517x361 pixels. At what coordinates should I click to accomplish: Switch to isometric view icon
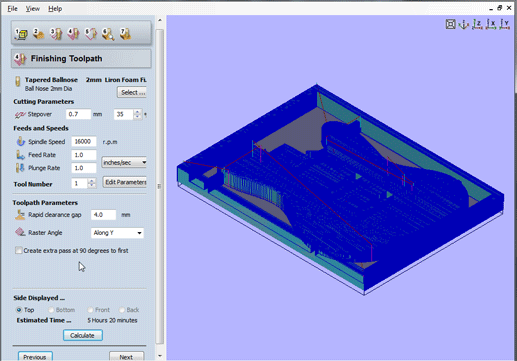(x=464, y=24)
